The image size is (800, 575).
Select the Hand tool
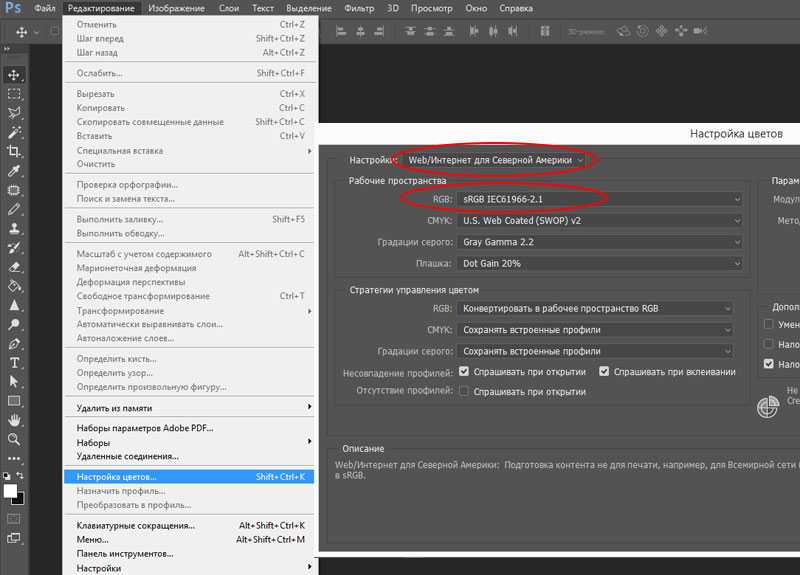coord(14,420)
